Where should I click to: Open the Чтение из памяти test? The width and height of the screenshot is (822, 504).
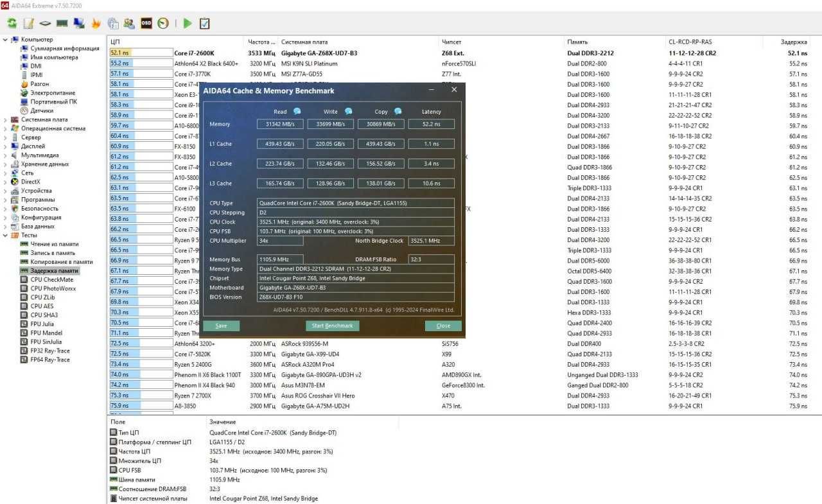(55, 244)
